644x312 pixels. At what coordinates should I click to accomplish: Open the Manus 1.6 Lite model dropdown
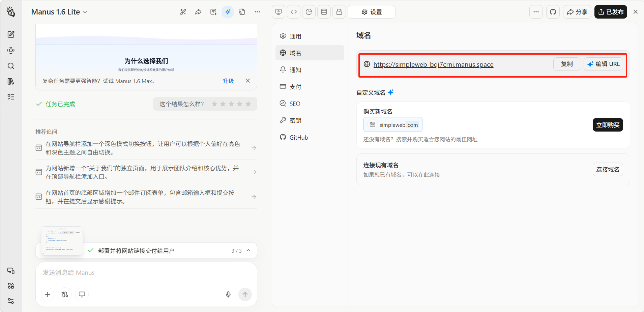pos(59,12)
